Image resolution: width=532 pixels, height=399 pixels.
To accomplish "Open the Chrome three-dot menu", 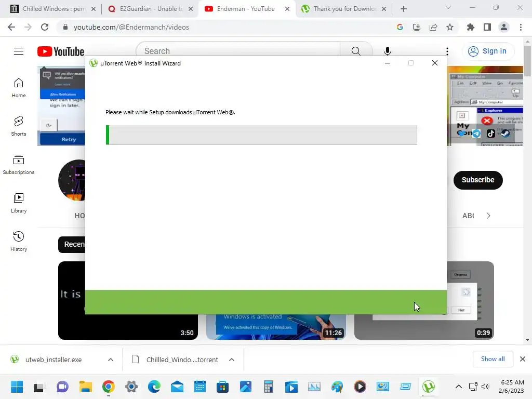I will 521,27.
